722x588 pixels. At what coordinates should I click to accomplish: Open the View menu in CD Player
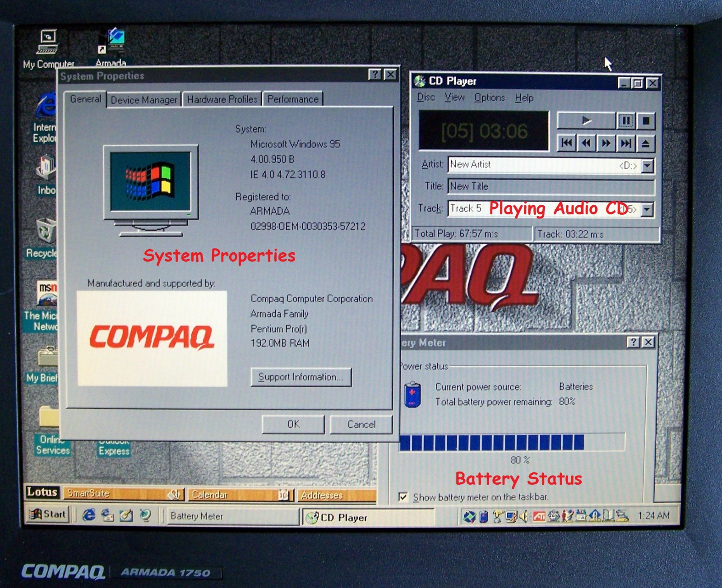[x=454, y=97]
